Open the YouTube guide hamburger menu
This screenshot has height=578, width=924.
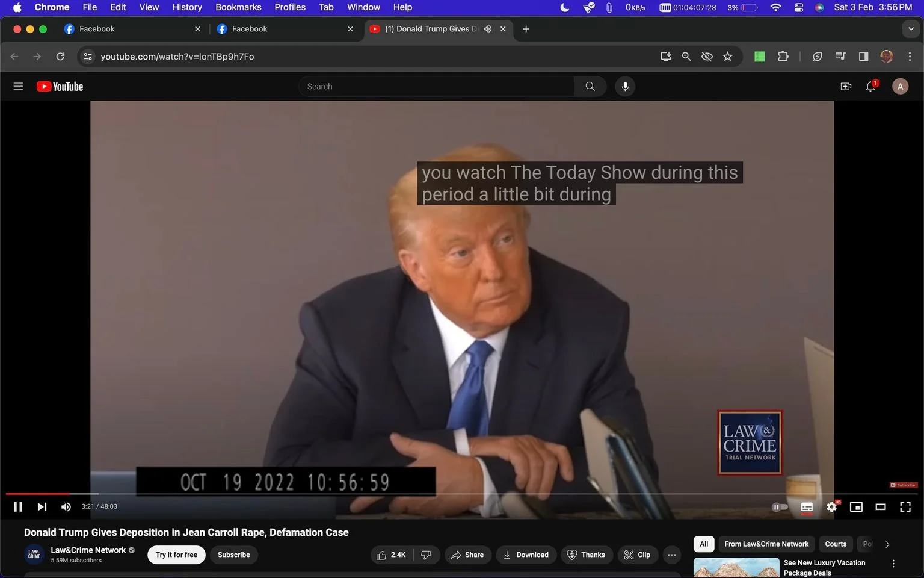(18, 87)
